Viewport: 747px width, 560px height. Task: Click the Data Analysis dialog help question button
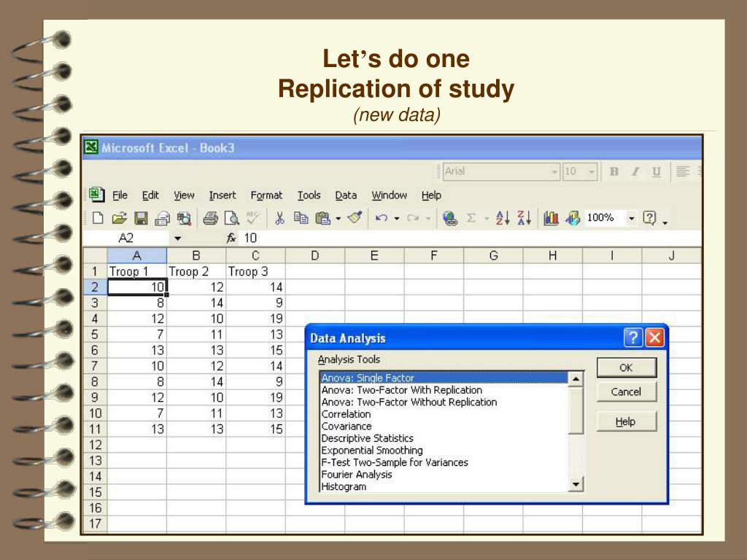(632, 337)
